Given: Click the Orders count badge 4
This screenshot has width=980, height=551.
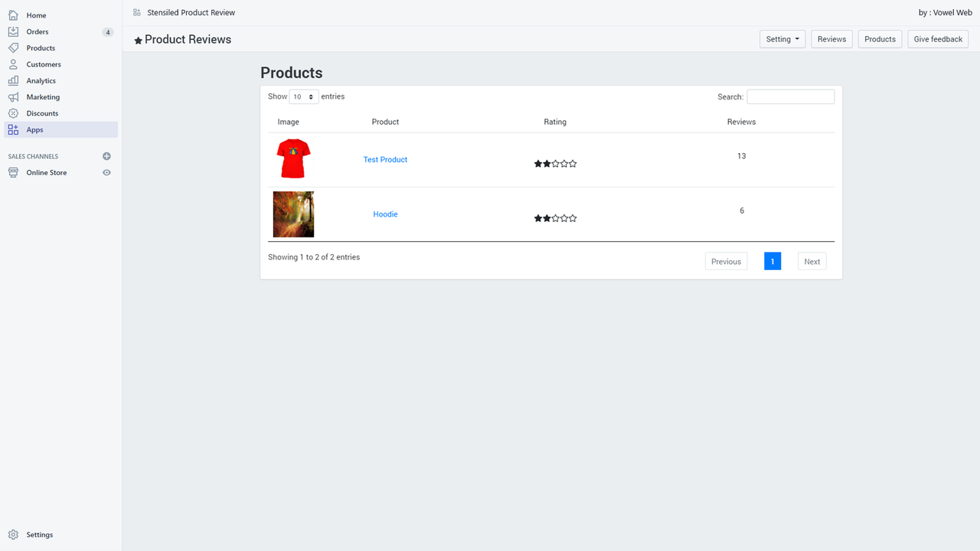Looking at the screenshot, I should coord(108,32).
